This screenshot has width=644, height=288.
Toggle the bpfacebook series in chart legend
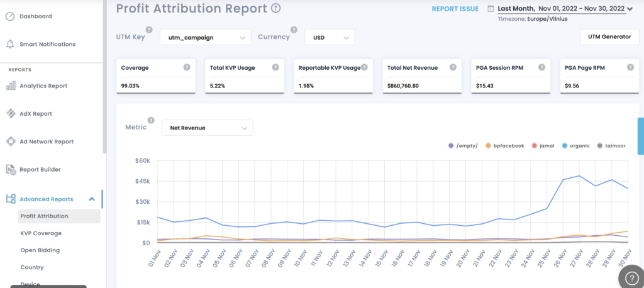click(505, 146)
